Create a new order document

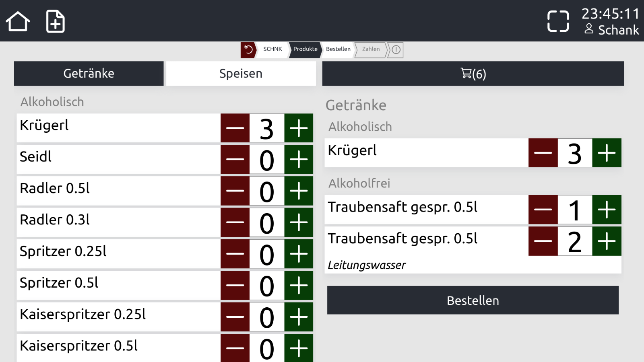click(56, 21)
